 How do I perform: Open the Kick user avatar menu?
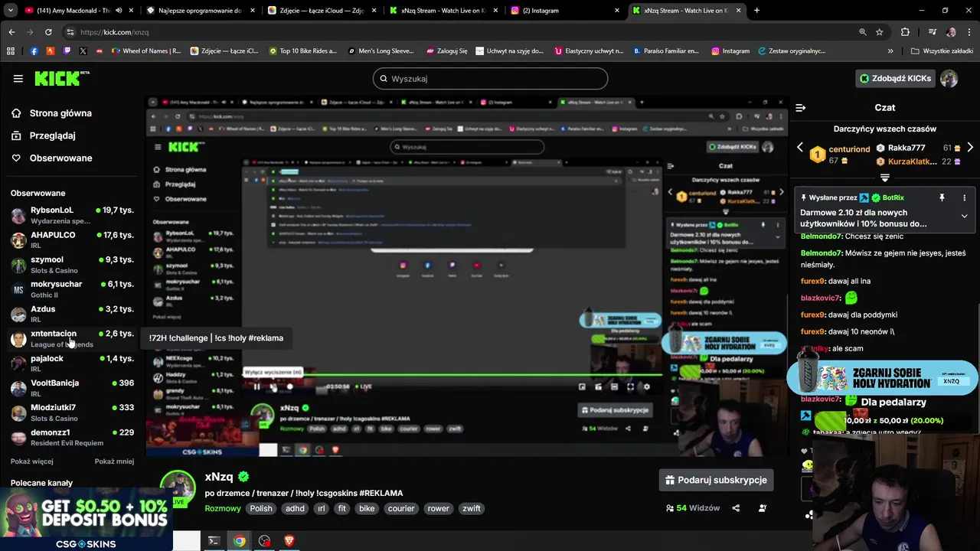[x=949, y=78]
